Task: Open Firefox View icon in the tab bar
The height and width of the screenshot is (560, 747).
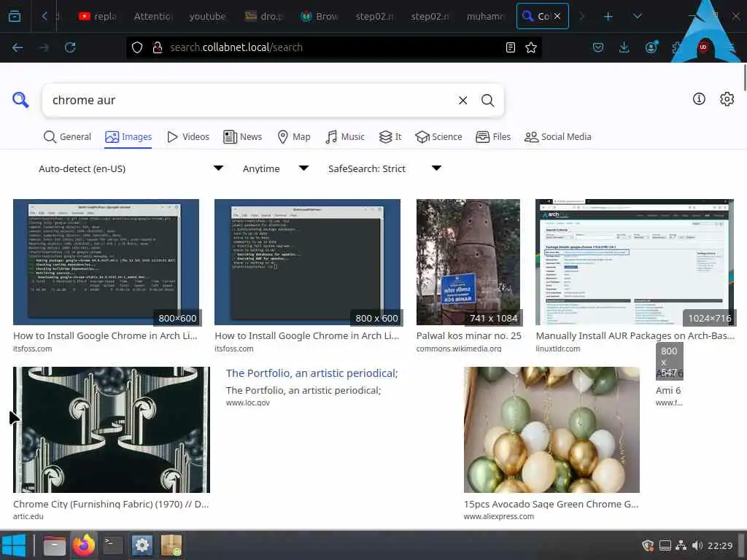Action: click(15, 16)
